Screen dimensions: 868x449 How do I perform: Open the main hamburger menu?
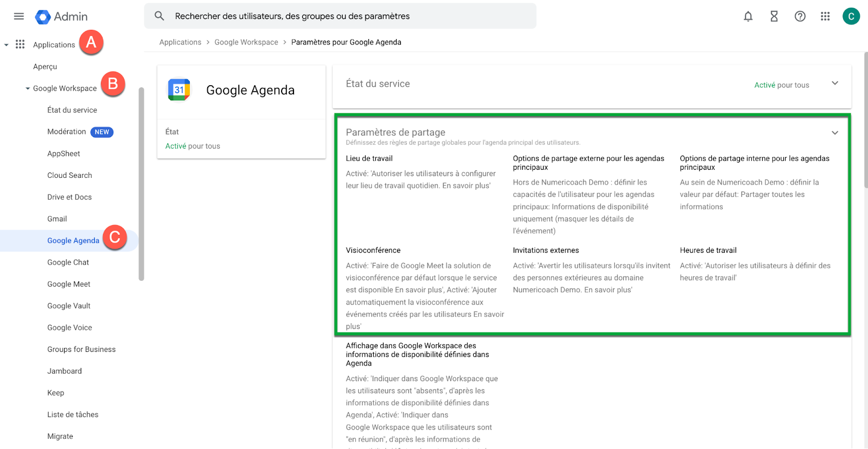click(19, 16)
